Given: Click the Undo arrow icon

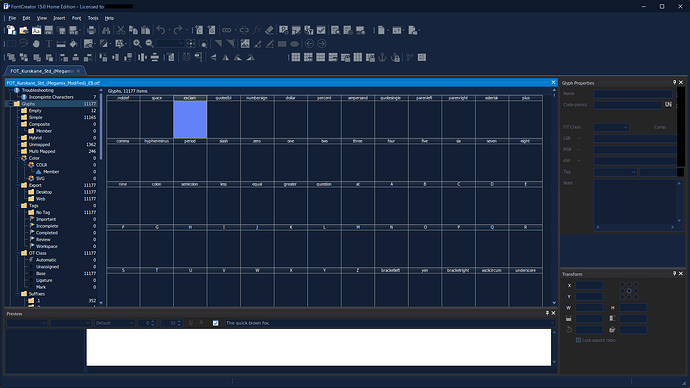Looking at the screenshot, I should click(161, 30).
